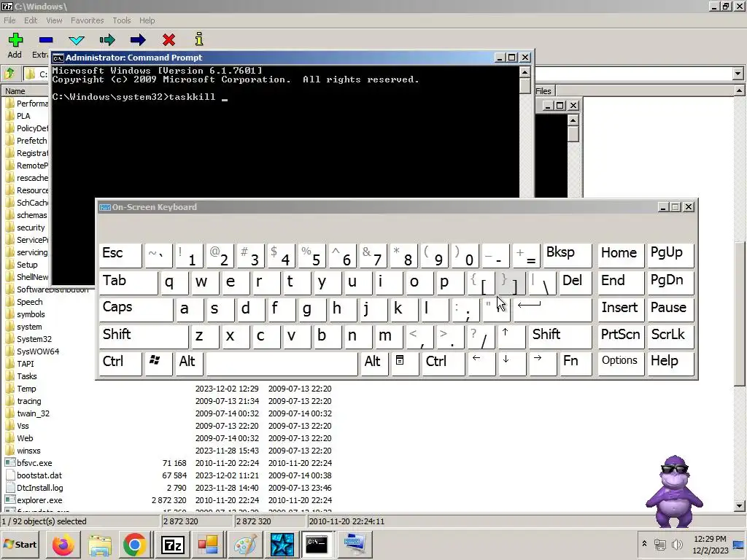Click the taskbar clock showing 12:29 PM

point(710,544)
